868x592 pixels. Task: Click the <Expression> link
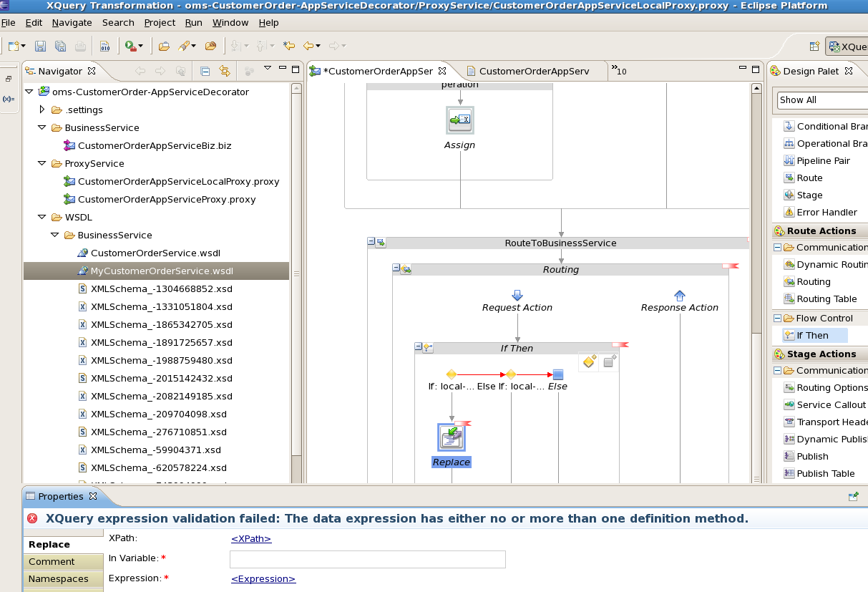[263, 578]
